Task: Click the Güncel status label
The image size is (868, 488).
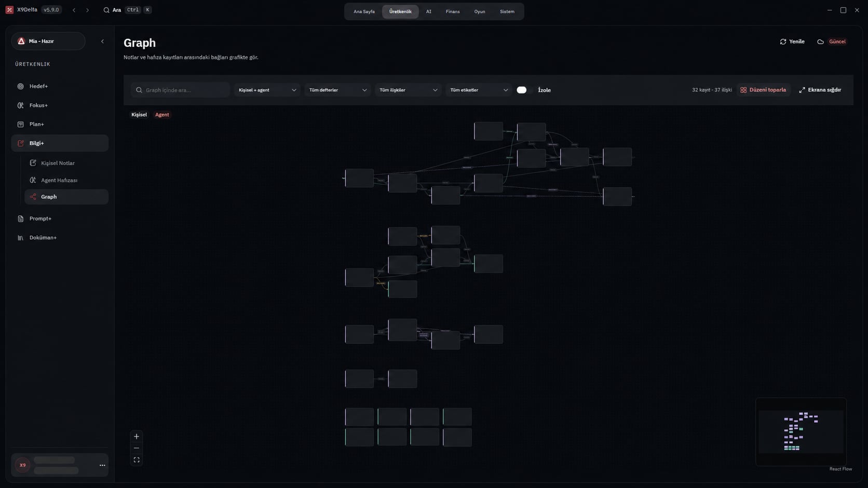Action: (x=837, y=42)
